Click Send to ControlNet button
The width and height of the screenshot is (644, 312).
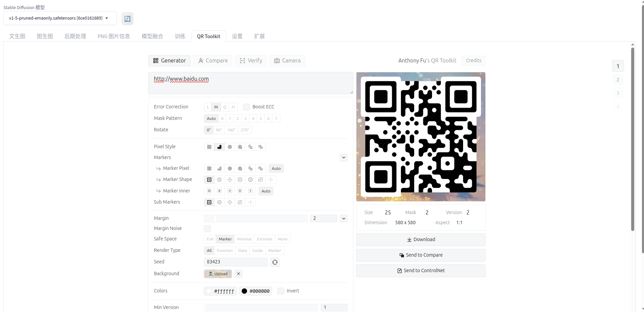click(x=421, y=271)
